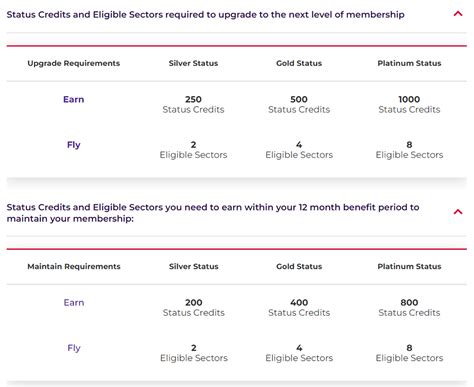Select Gold Status header in upgrade table
Image resolution: width=474 pixels, height=387 pixels.
(x=299, y=63)
